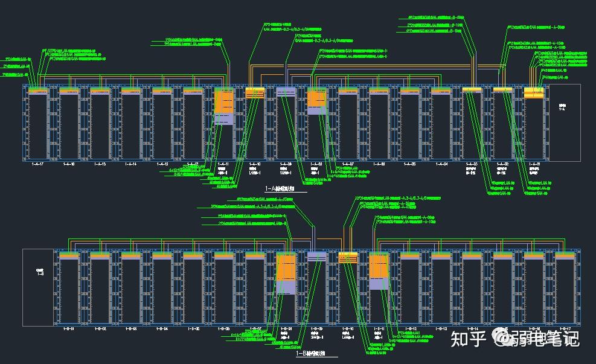Select the rack label 1-A-02

[502, 164]
